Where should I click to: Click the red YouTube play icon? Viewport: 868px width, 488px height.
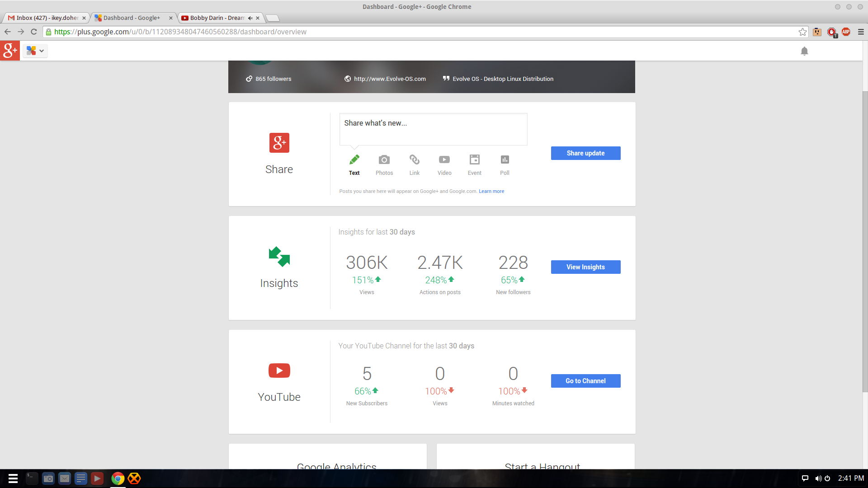pyautogui.click(x=279, y=371)
